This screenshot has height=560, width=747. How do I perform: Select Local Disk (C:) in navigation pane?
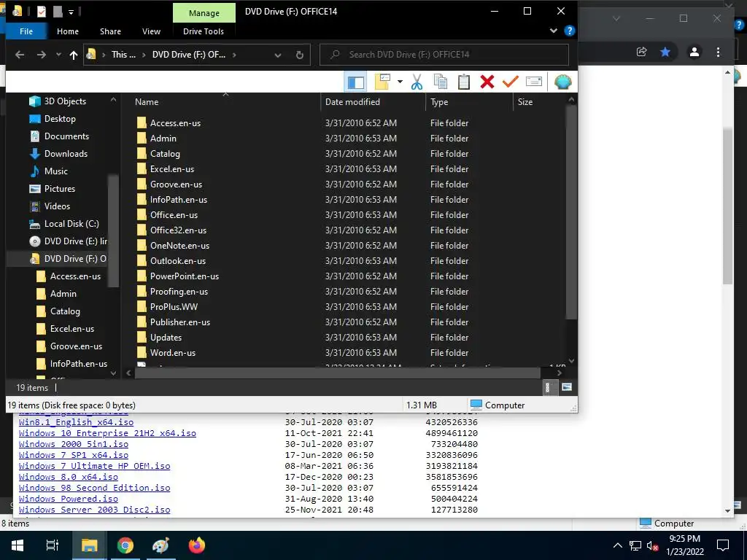pos(71,224)
